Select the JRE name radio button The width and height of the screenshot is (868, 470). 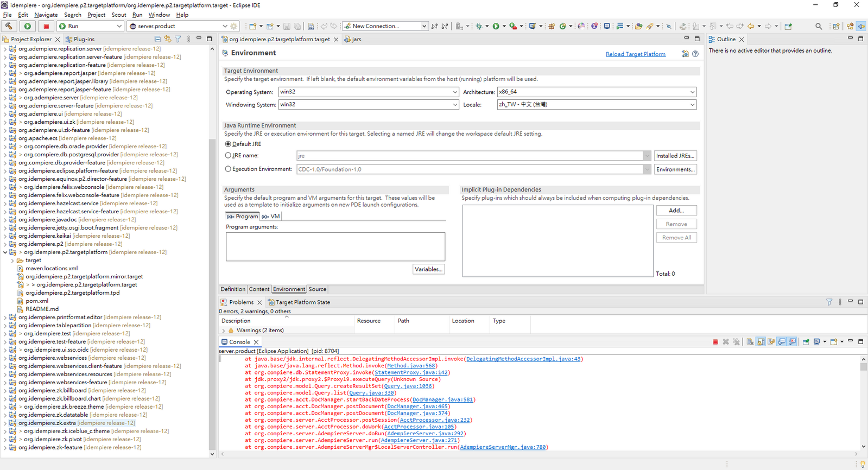click(228, 156)
